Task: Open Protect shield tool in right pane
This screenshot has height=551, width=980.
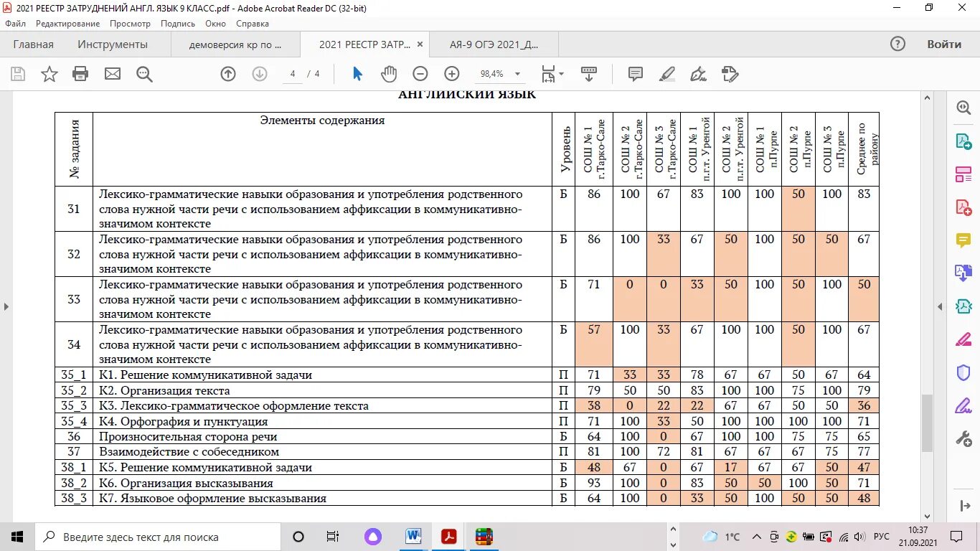Action: click(x=963, y=373)
